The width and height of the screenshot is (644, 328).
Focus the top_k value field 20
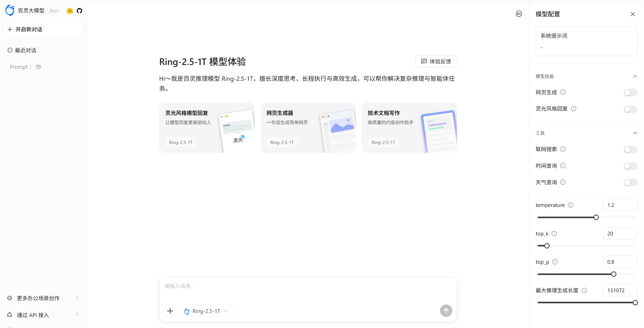(620, 233)
